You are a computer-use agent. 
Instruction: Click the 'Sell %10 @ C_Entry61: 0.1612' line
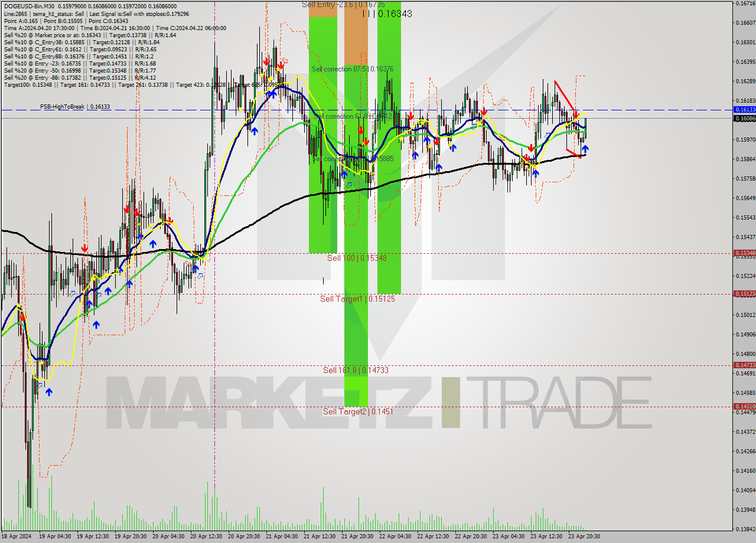click(80, 49)
